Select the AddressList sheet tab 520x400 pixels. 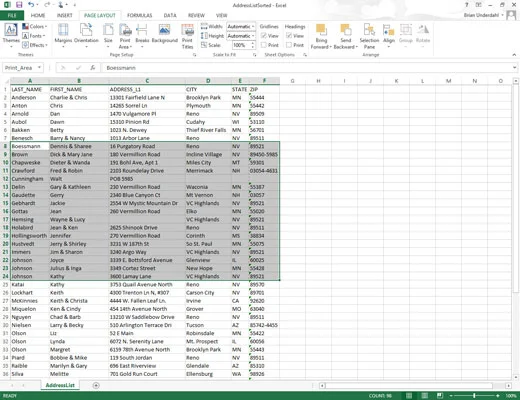[x=60, y=385]
